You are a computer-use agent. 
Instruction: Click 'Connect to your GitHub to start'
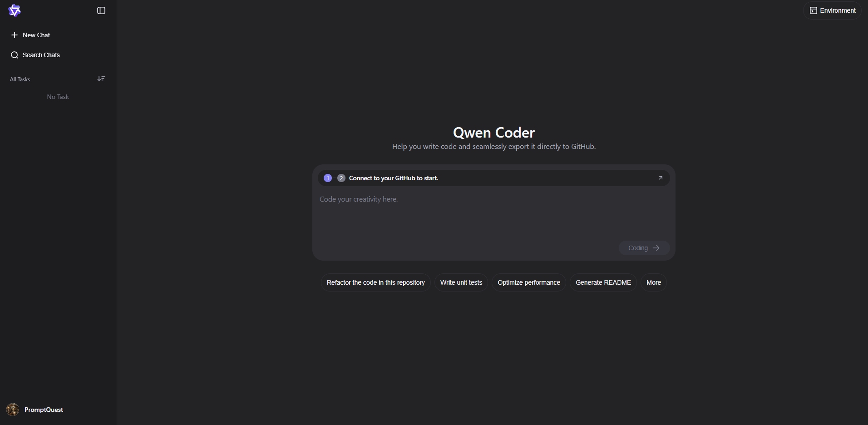(x=394, y=178)
